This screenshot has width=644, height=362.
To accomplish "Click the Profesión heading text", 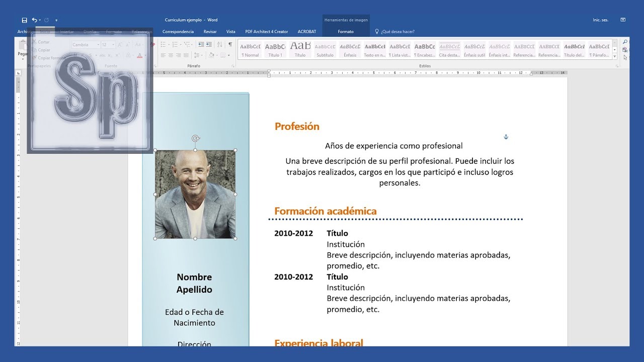I will click(x=297, y=127).
